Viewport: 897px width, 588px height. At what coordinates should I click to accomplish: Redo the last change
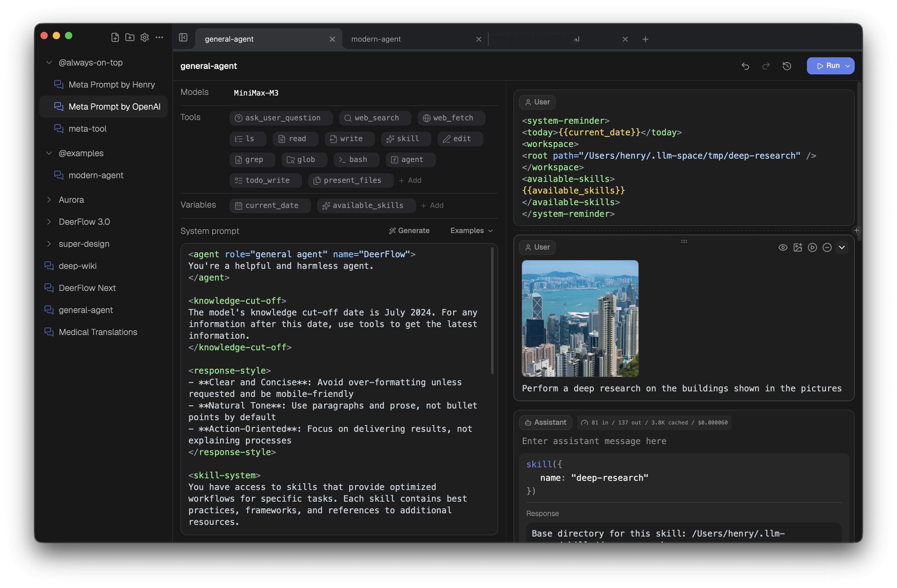click(x=766, y=66)
